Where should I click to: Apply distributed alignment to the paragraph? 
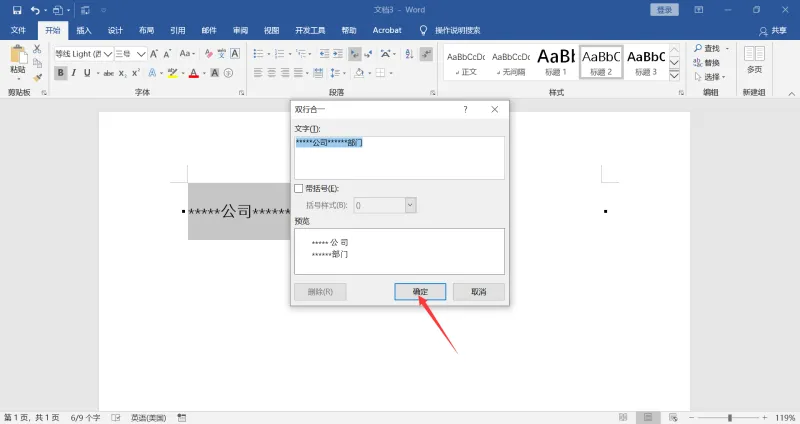(x=318, y=73)
